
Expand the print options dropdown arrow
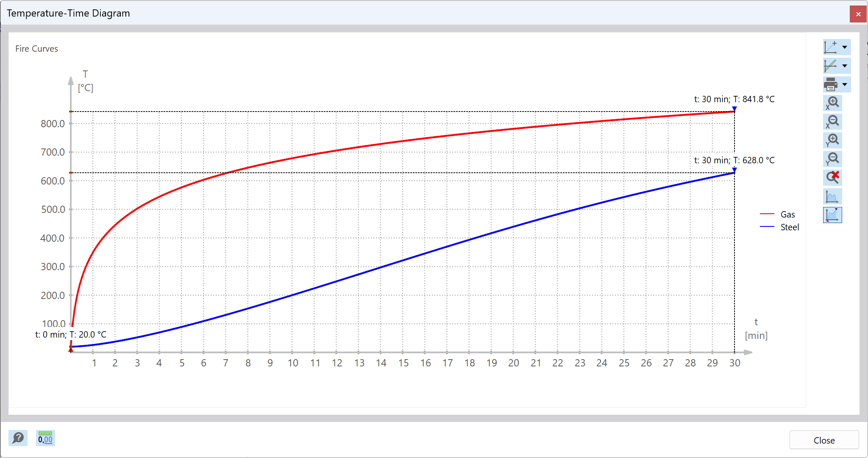[845, 84]
